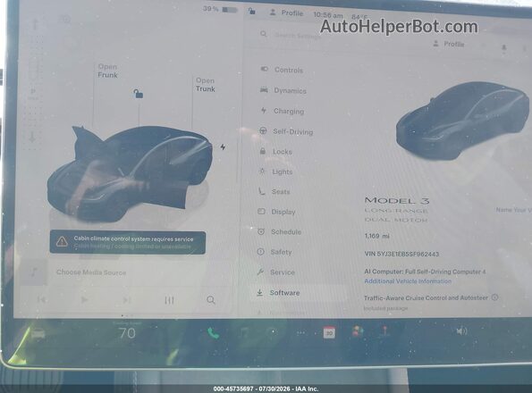Open the joystick arcade app icon
Viewport: 532px width, 393px height.
coord(385,331)
